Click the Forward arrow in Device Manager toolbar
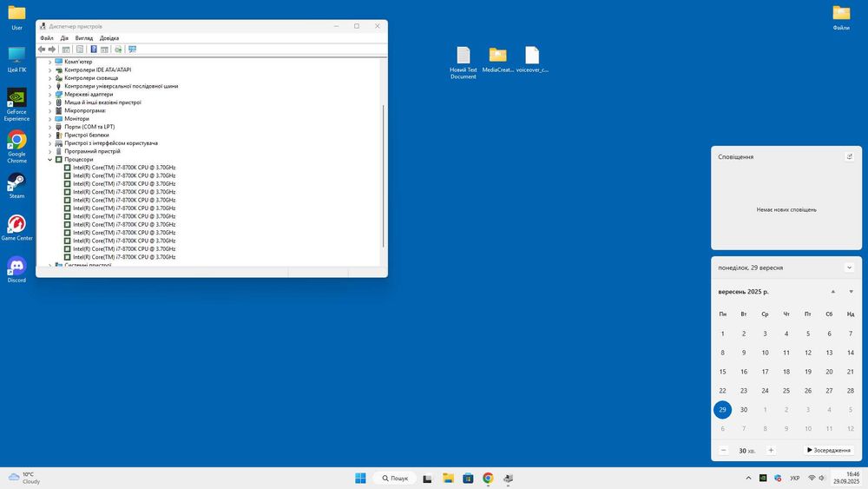868x489 pixels. (51, 50)
